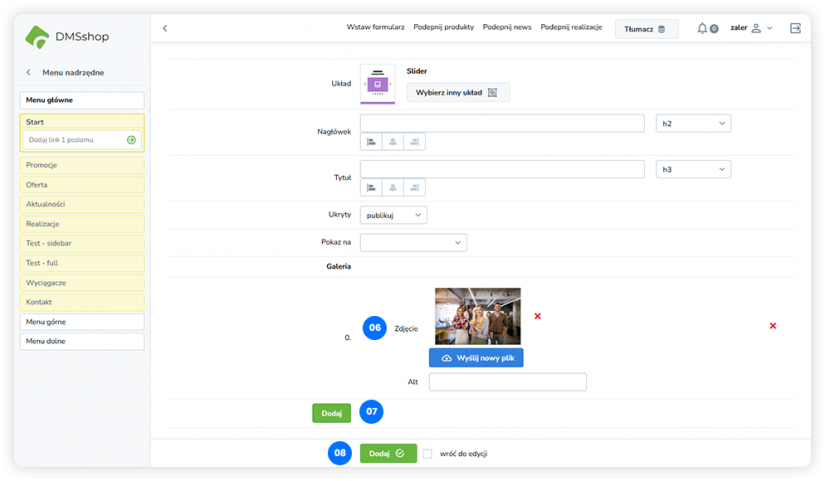Click the DMSshop logo icon
Screen dimensions: 825x481
point(37,37)
